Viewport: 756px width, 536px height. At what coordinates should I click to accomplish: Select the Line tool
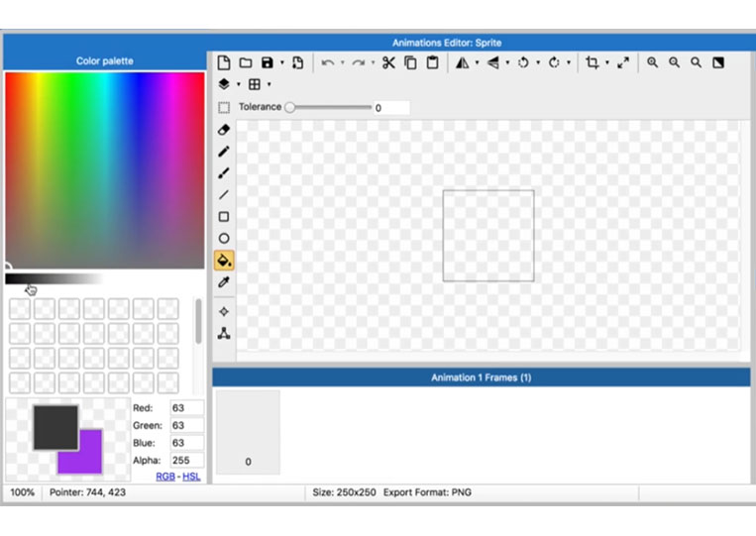pyautogui.click(x=224, y=195)
